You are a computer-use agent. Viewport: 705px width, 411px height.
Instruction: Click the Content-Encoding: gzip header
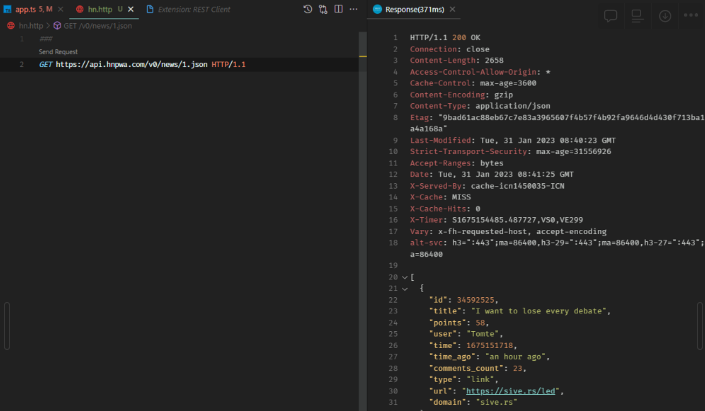coord(461,95)
